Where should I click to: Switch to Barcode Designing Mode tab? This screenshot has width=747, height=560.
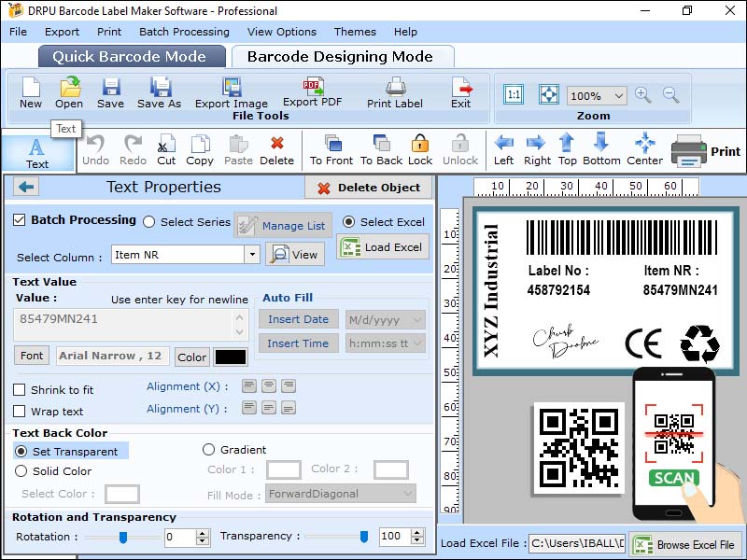pyautogui.click(x=342, y=57)
